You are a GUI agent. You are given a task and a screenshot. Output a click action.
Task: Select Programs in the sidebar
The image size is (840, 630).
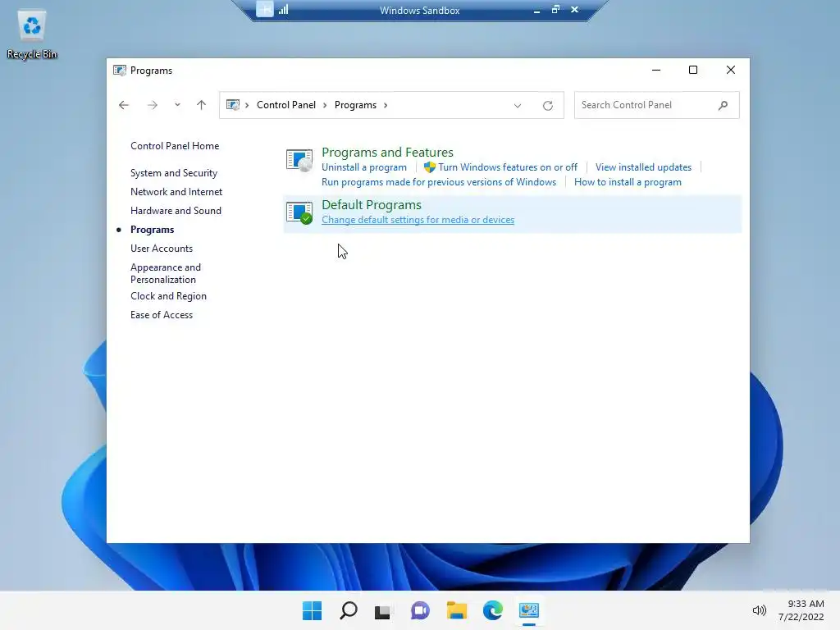tap(152, 230)
